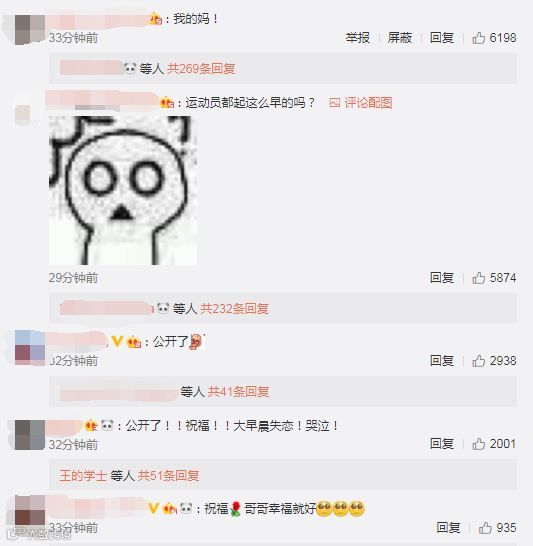533x546 pixels.
Task: Reply to the 我的妈 comment
Action: [x=441, y=38]
